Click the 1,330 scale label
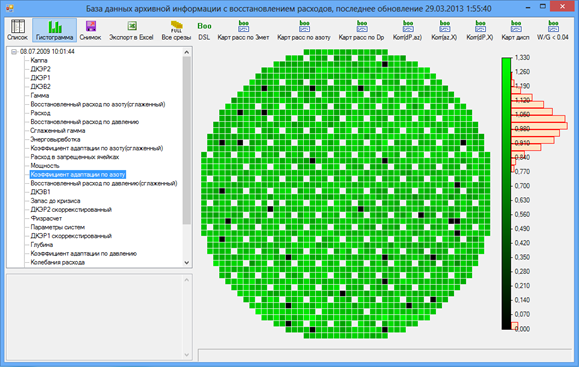Viewport: 579px width, 367px height. (x=522, y=58)
